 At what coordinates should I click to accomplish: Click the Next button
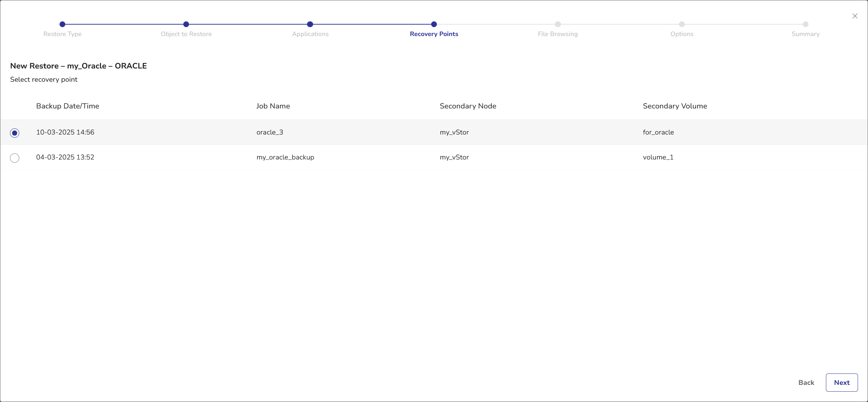click(x=842, y=382)
